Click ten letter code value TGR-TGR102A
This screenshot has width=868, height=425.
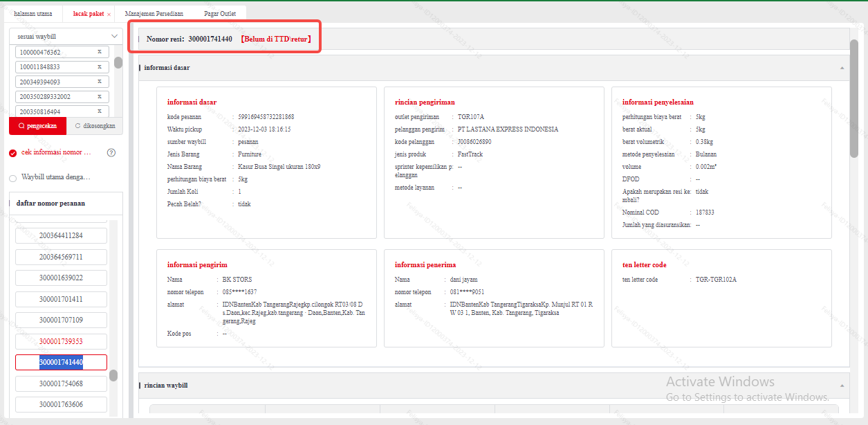click(x=716, y=280)
